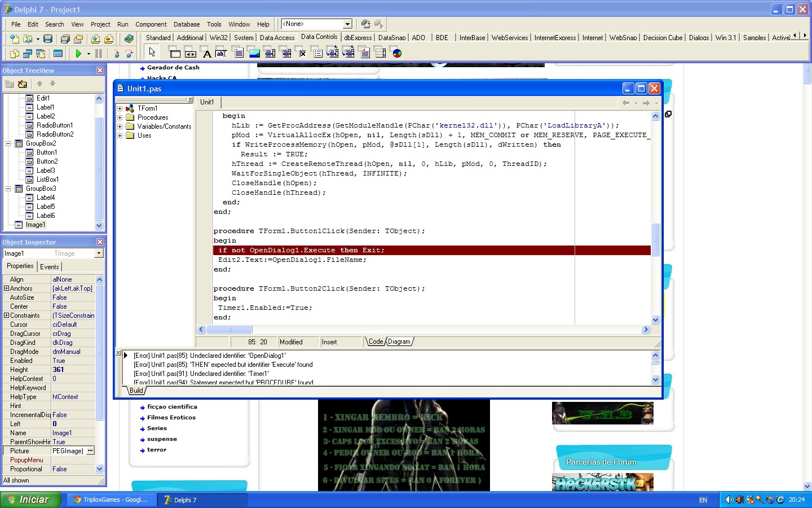Expand the Anchors property in Object Inspector
Image resolution: width=812 pixels, height=508 pixels.
tap(6, 288)
